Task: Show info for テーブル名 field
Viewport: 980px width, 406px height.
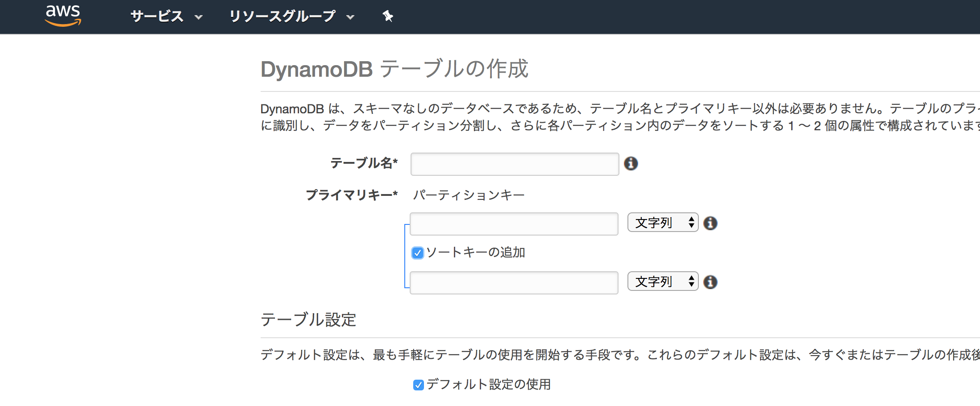Action: (x=631, y=164)
